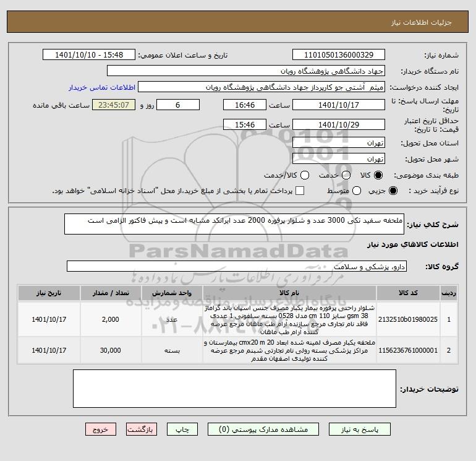Click the request creator name field

(x=261, y=87)
